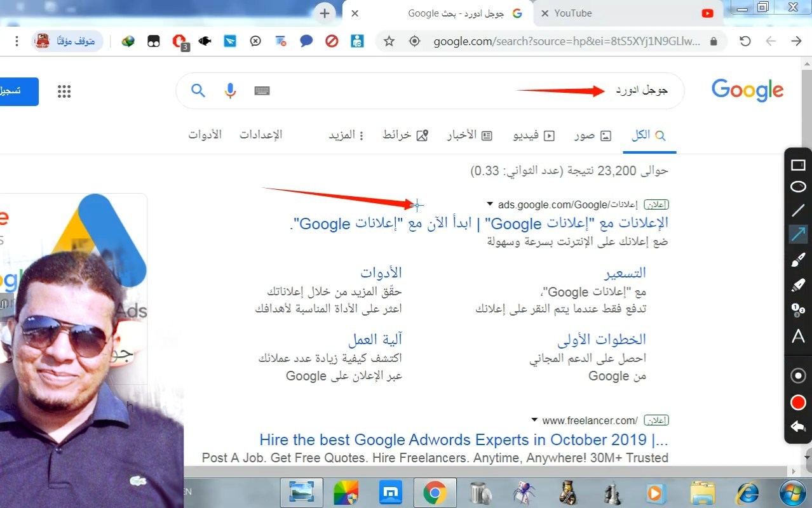The height and width of the screenshot is (508, 812).
Task: Expand dropdown arrow next to www.freelancer.com
Action: 534,420
